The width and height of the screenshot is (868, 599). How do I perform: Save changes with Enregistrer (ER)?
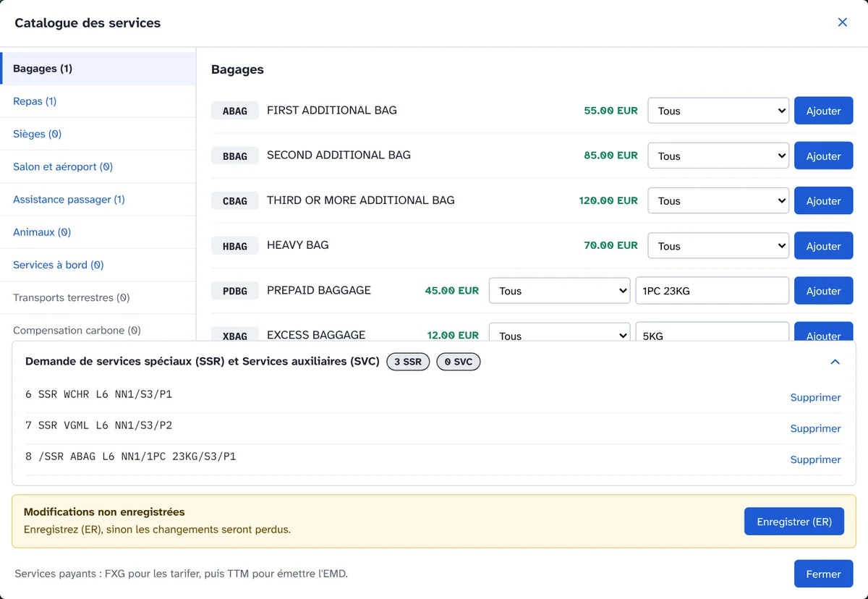pyautogui.click(x=794, y=522)
